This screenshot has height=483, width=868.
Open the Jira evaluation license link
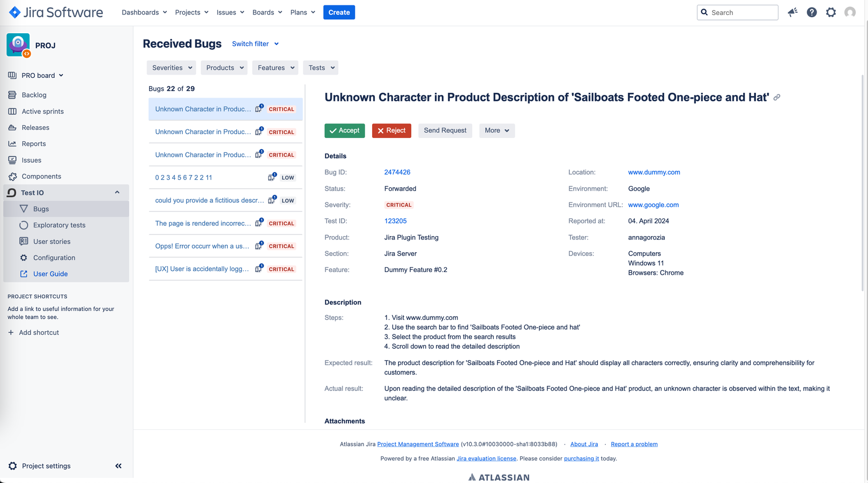point(486,459)
